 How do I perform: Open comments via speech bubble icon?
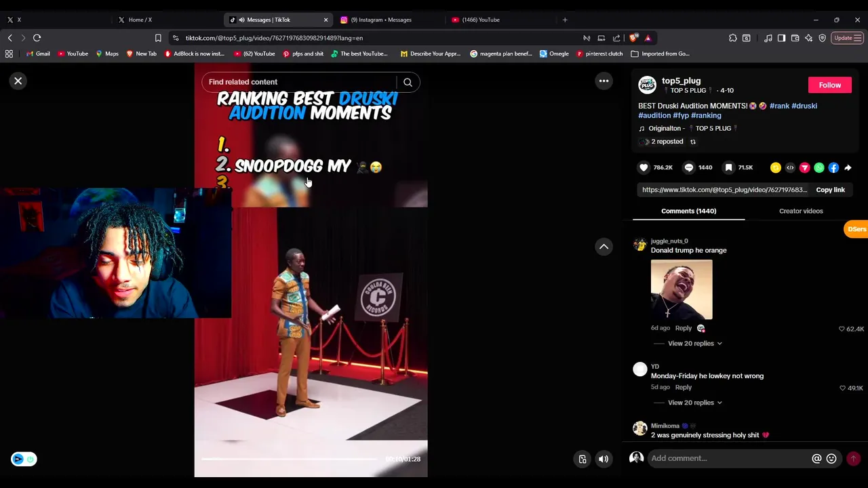[x=688, y=167]
